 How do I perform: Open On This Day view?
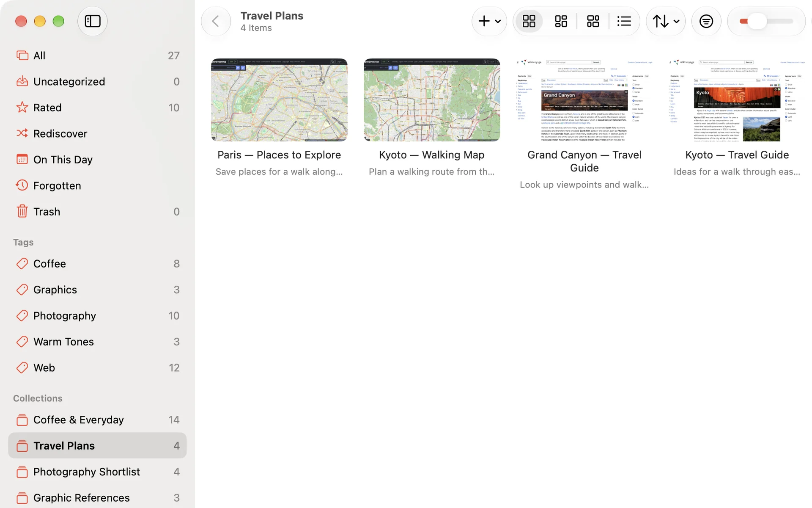point(97,160)
